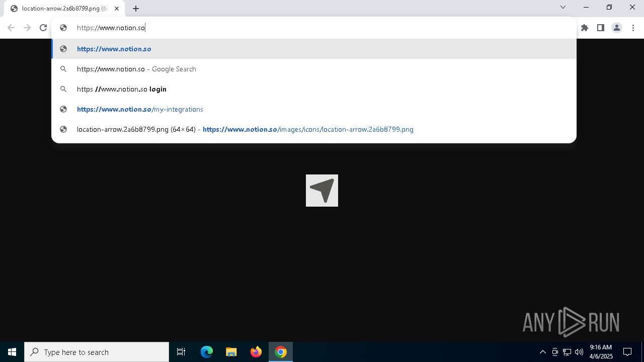The height and width of the screenshot is (362, 644).
Task: Select the location-arrow.2a6b8799.png history suggestion
Action: (314, 129)
